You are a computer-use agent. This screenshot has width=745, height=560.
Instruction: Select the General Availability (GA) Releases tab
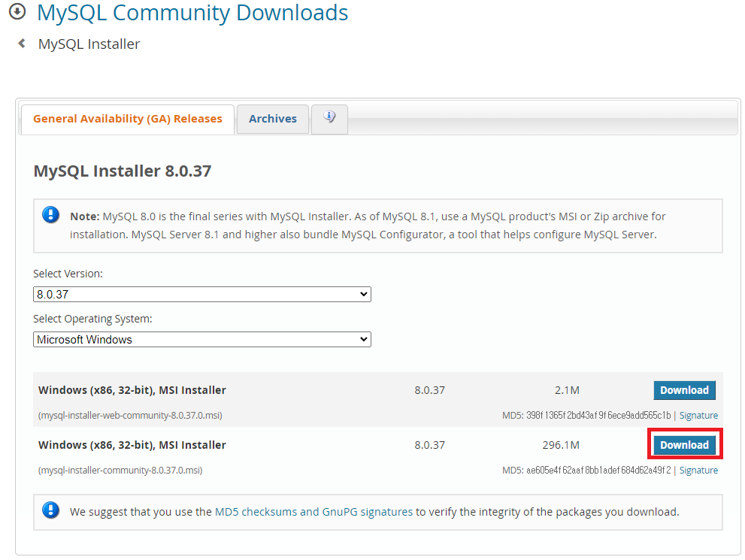pos(127,119)
